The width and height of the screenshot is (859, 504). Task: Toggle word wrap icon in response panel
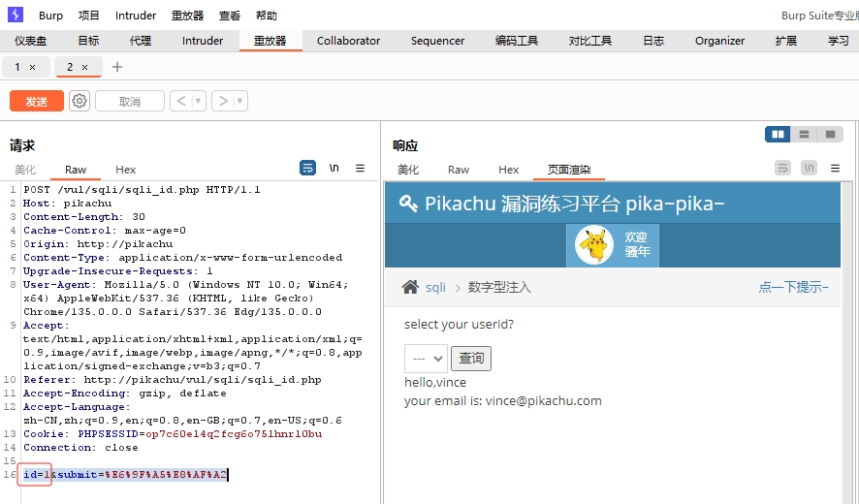click(x=782, y=168)
